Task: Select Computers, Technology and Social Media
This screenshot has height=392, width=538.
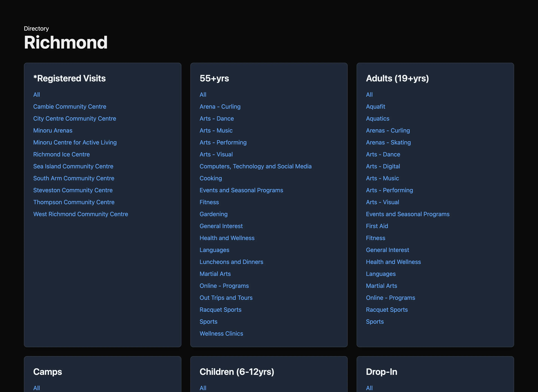Action: (256, 166)
